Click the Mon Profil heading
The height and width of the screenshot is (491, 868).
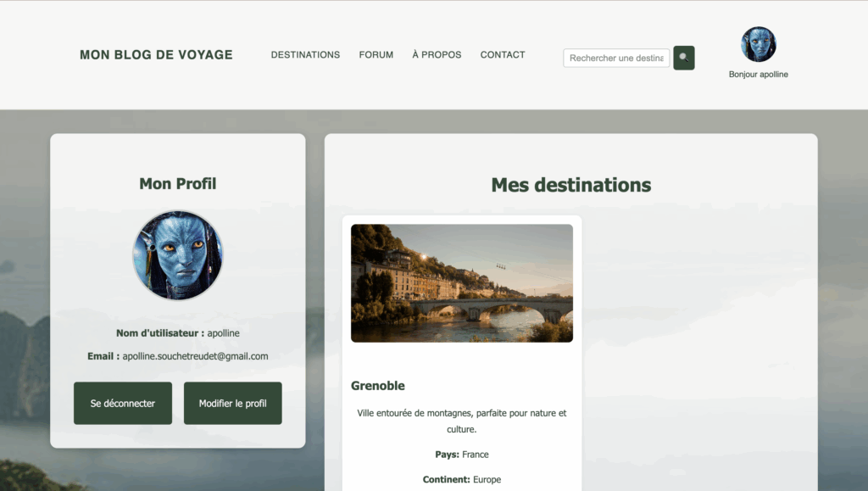click(178, 184)
